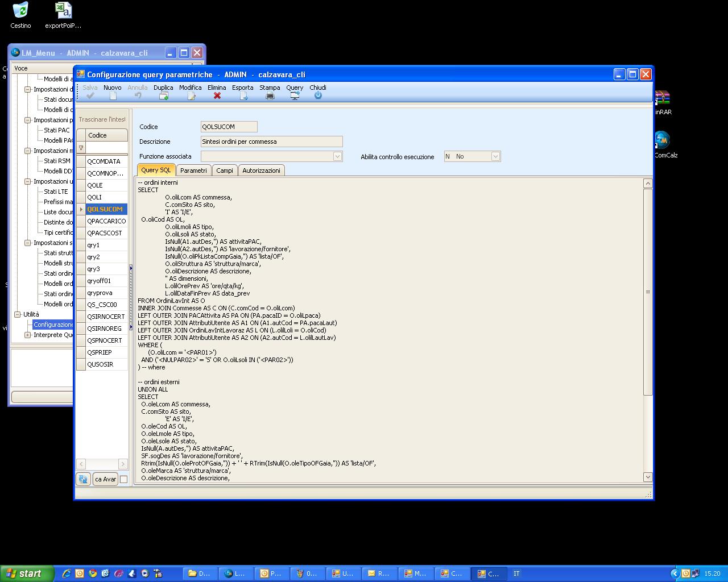This screenshot has width=728, height=582.
Task: Click the Esporta export icon
Action: pyautogui.click(x=243, y=96)
